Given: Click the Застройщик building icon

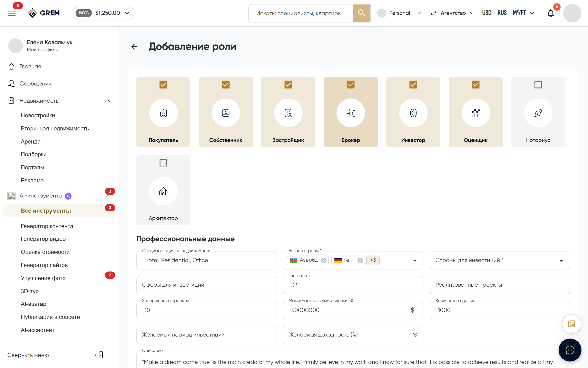Looking at the screenshot, I should pos(288,113).
